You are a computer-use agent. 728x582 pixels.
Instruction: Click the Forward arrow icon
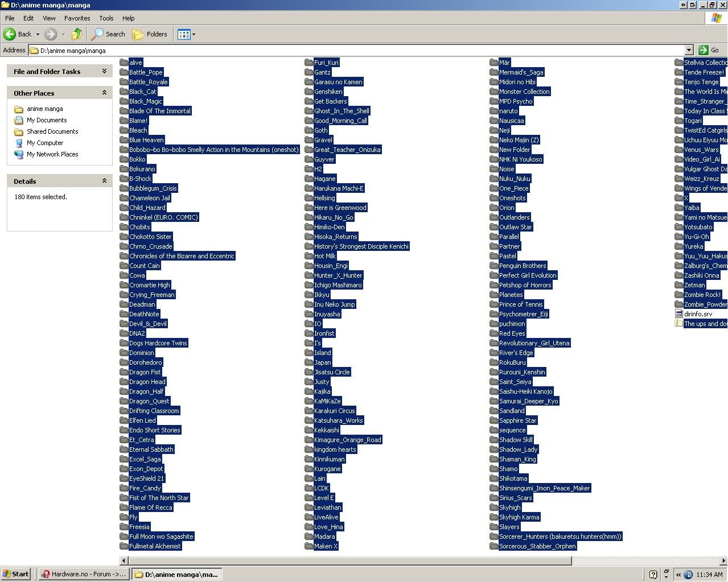[51, 34]
